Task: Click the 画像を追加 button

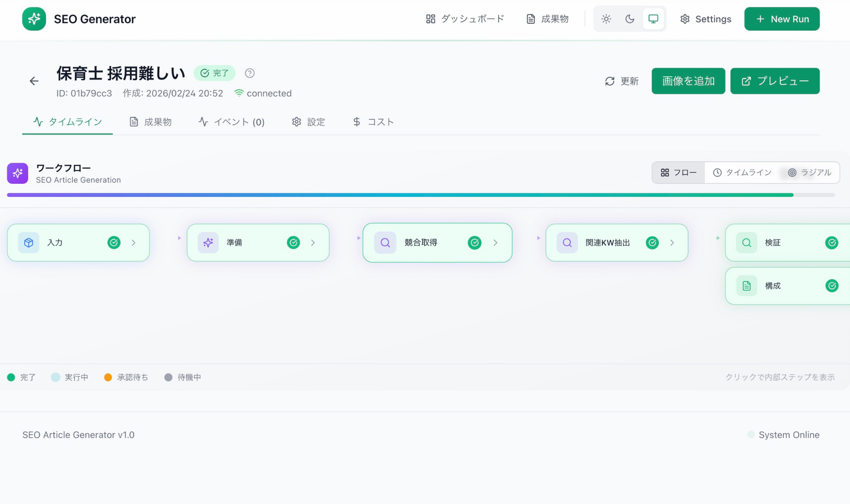Action: click(688, 81)
